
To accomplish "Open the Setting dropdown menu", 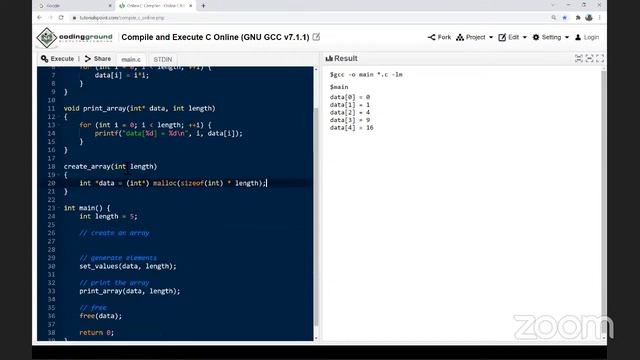I will tap(551, 37).
